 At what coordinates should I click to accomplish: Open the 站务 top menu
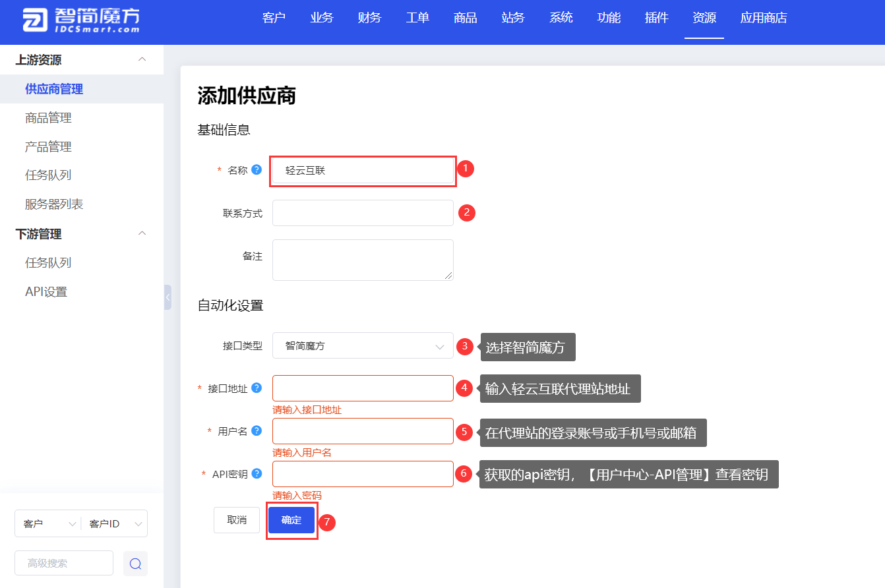point(513,18)
